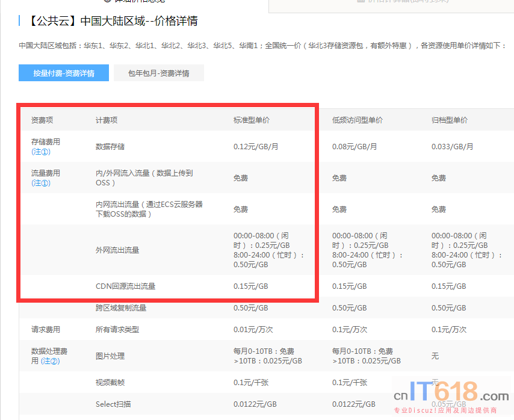Click the cnIT618.com watermark logo
This screenshot has height=420, width=514.
point(451,394)
